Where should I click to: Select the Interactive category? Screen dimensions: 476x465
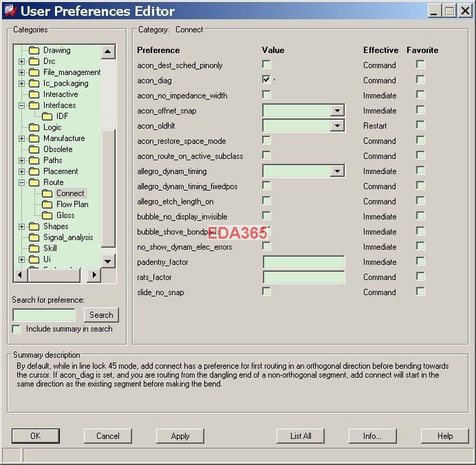pos(61,94)
